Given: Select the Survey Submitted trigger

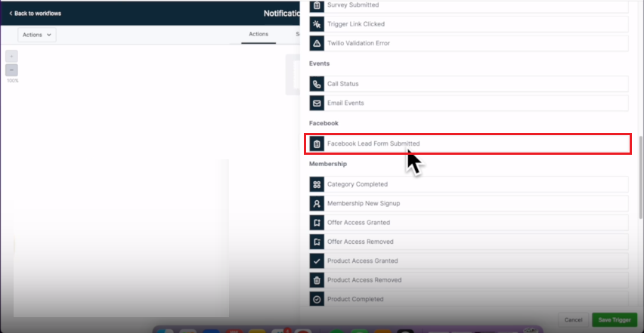Looking at the screenshot, I should [469, 5].
